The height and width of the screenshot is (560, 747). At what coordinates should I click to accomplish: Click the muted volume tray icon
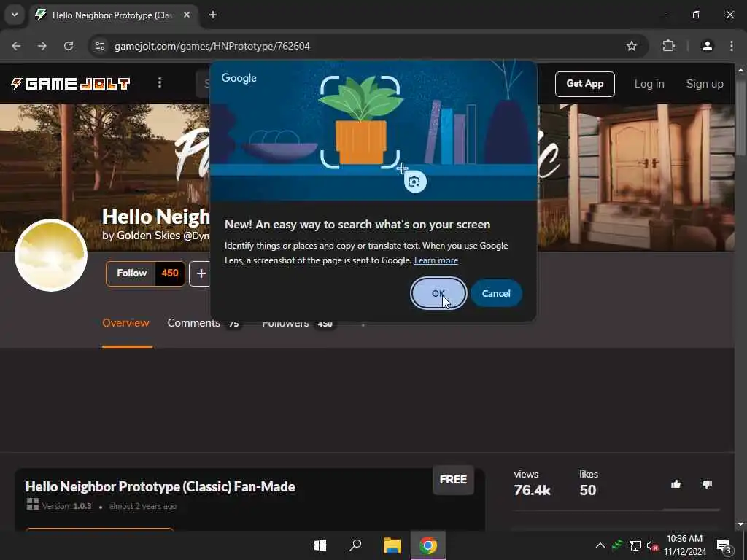652,545
